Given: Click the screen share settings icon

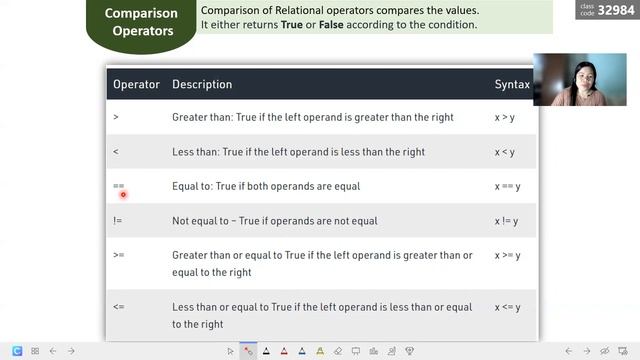Looking at the screenshot, I should point(623,351).
